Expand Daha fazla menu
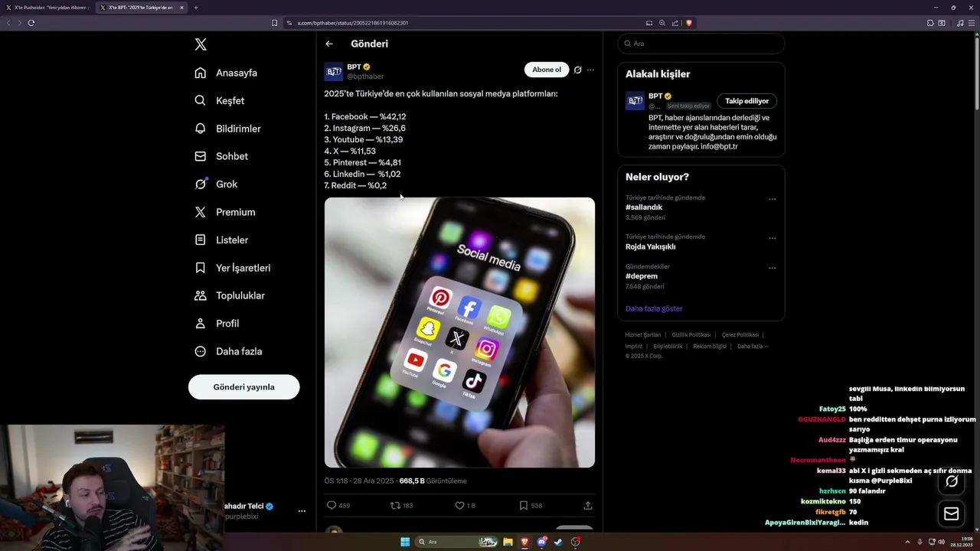980x551 pixels. tap(228, 351)
